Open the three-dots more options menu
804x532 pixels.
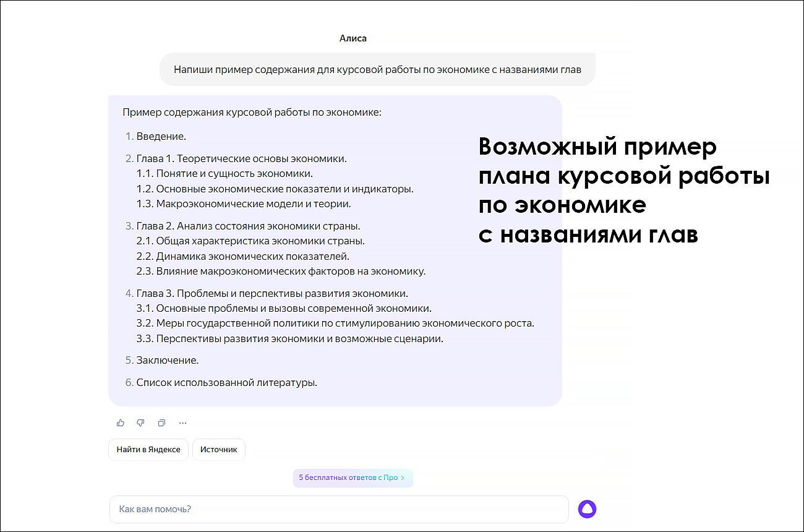pyautogui.click(x=182, y=423)
